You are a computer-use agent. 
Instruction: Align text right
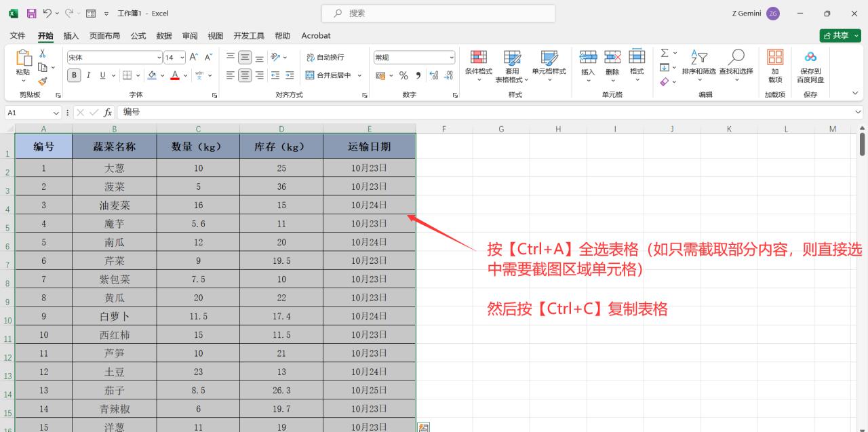pos(260,75)
